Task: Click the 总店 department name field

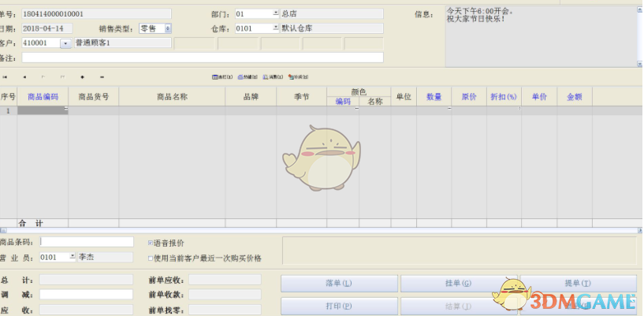Action: click(x=332, y=13)
